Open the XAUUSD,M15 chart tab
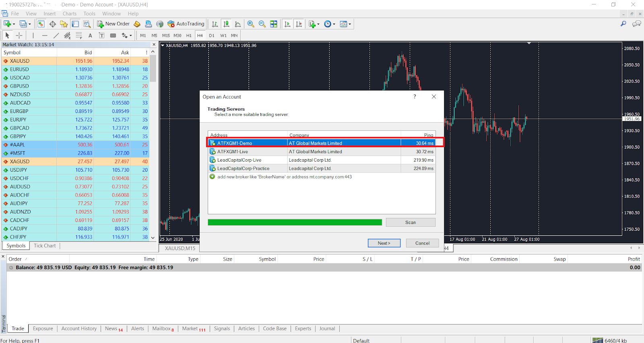644x343 pixels. [180, 249]
